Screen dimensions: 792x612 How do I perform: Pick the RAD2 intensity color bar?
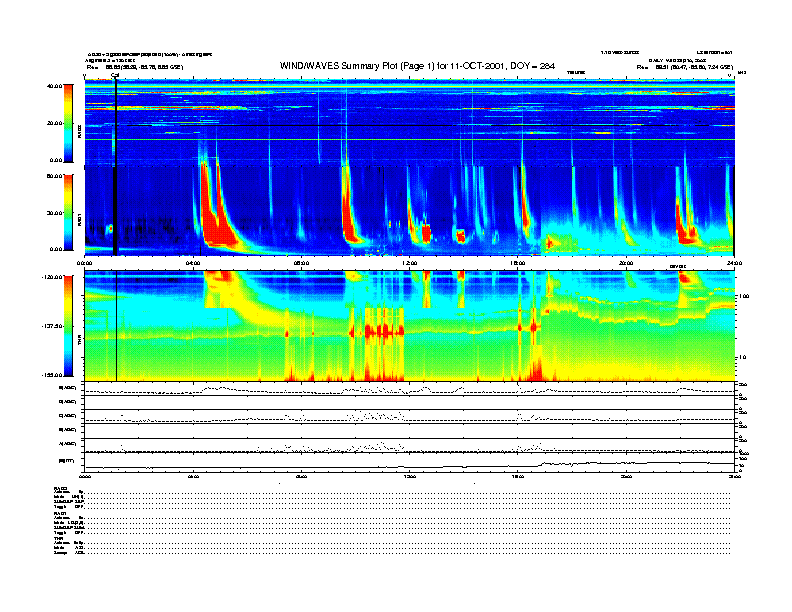68,123
